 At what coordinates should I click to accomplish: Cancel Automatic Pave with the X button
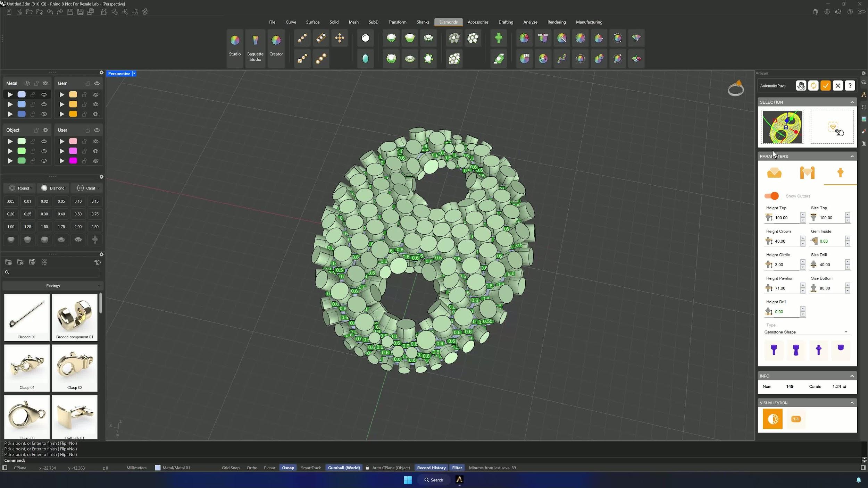pyautogui.click(x=837, y=86)
